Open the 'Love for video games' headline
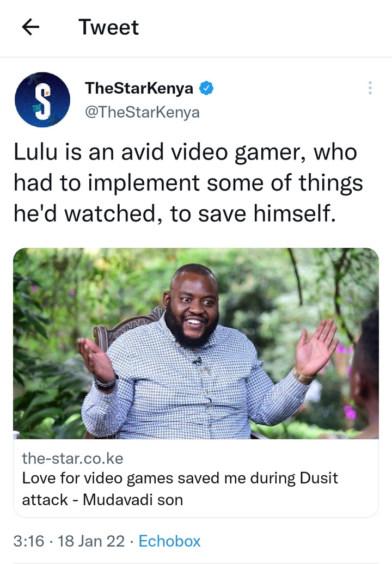392x564 pixels. [180, 489]
